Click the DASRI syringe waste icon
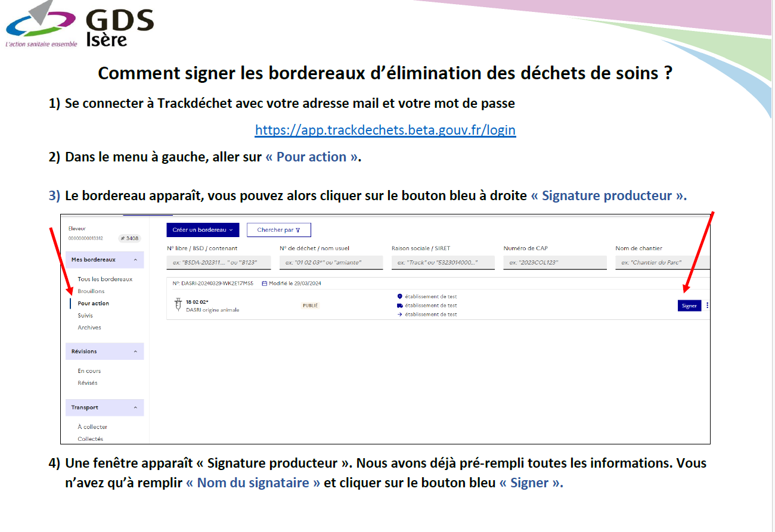775x532 pixels. (177, 305)
